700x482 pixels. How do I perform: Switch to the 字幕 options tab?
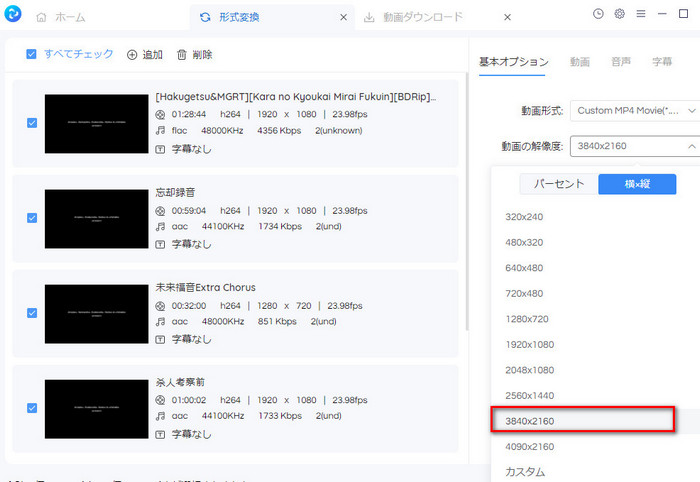[662, 62]
